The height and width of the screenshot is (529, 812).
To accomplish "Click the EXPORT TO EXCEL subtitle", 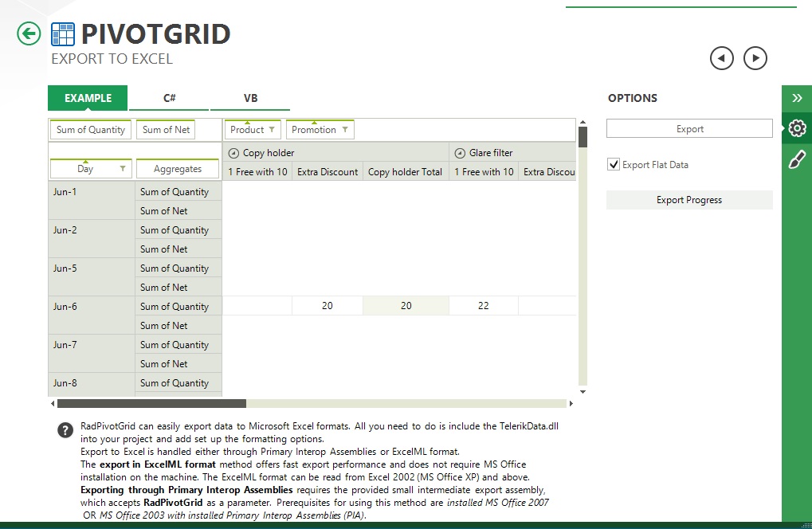I will (112, 59).
